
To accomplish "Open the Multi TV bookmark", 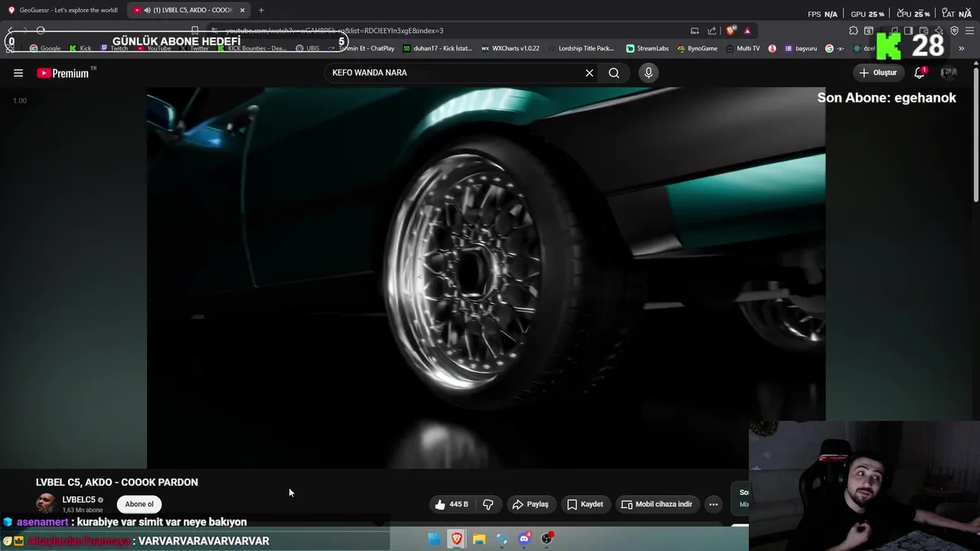I will (x=743, y=48).
